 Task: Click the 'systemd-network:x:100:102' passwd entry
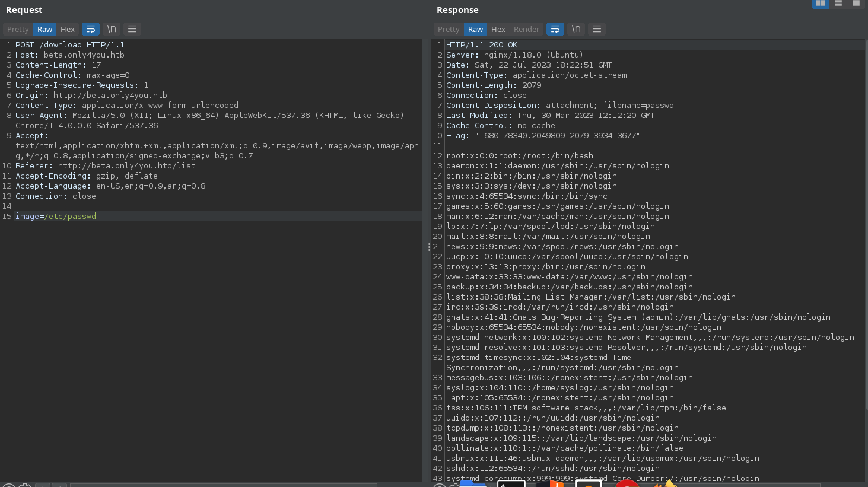coord(650,337)
